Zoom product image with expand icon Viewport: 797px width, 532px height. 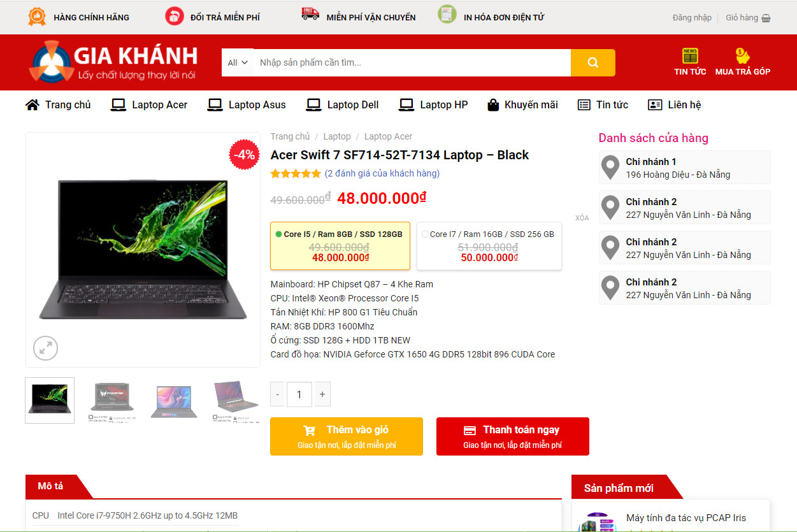46,348
